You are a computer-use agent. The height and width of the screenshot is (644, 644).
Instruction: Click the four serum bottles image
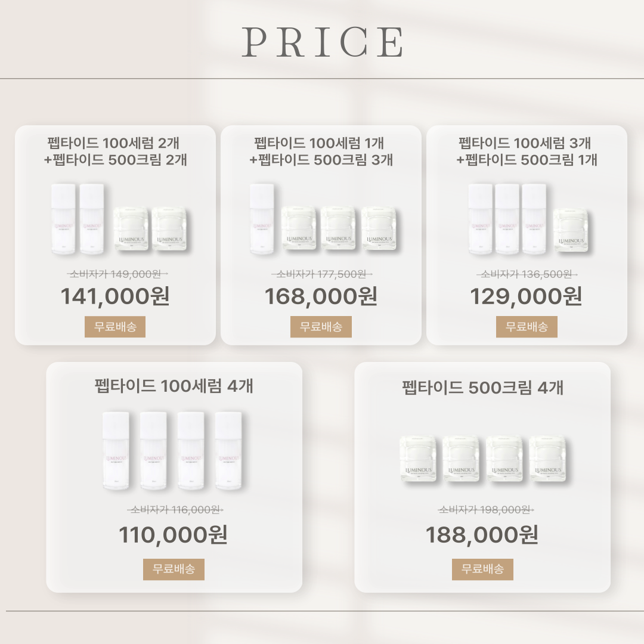(172, 451)
